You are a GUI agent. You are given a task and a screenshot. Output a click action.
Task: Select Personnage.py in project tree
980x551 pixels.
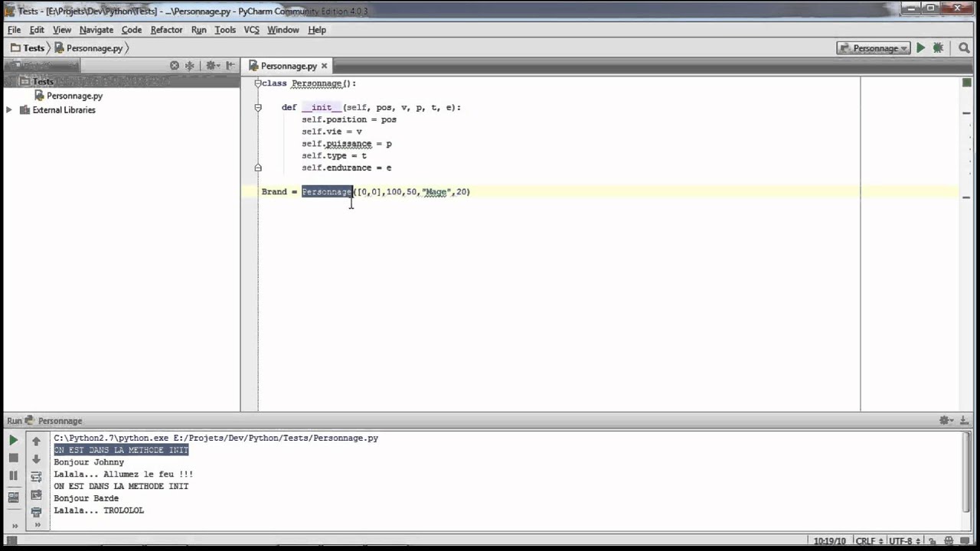pyautogui.click(x=74, y=96)
